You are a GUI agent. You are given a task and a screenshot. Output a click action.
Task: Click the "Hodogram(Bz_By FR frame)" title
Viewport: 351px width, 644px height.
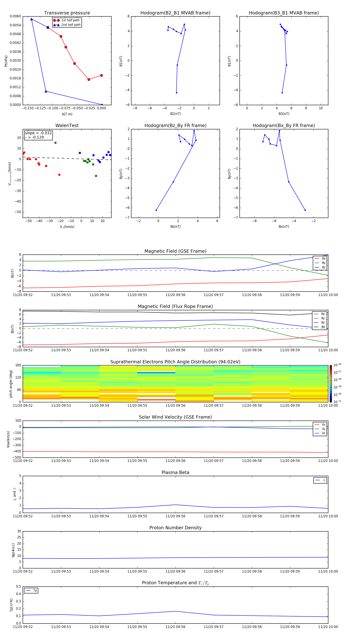[175, 125]
